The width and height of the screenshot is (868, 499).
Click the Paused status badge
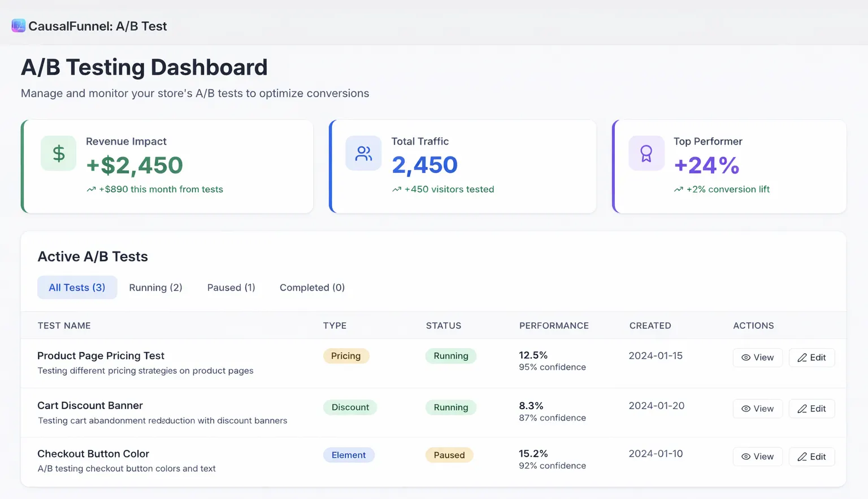tap(449, 455)
